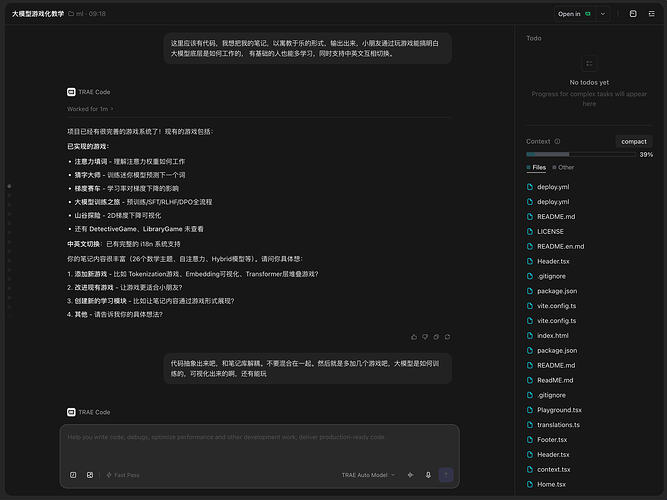The width and height of the screenshot is (667, 500).
Task: Click the 大模型游戏化教学 conversation title
Action: click(x=38, y=14)
